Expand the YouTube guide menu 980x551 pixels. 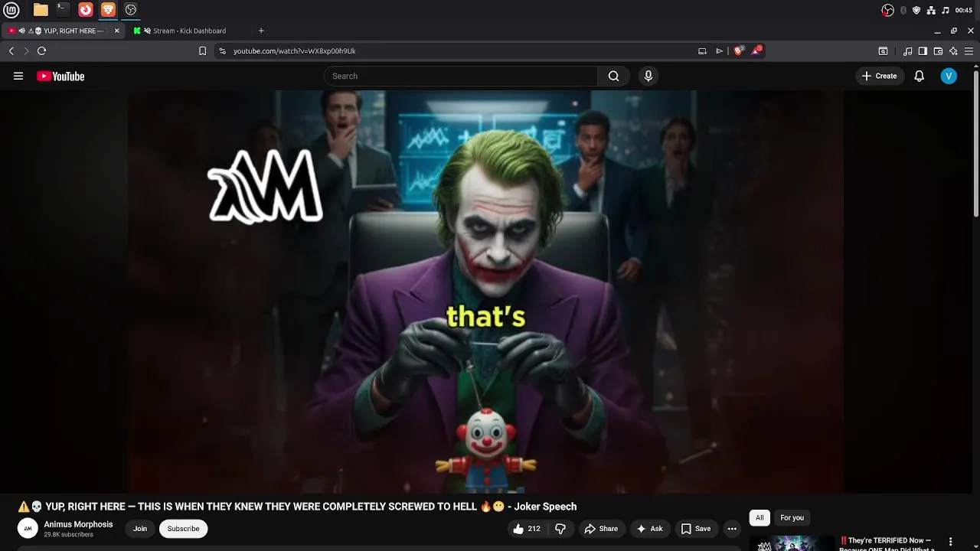point(18,76)
